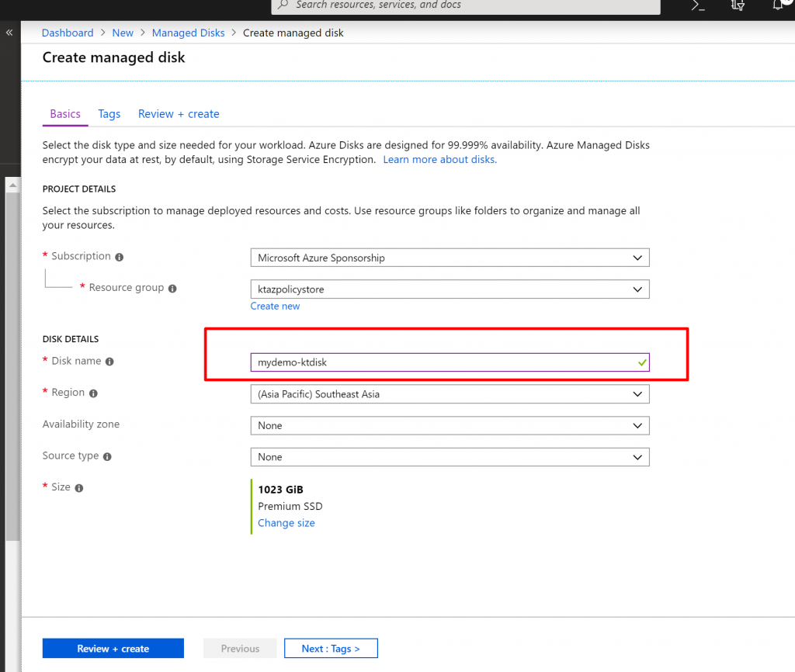Click the info icon next to Region
The height and width of the screenshot is (672, 795).
[93, 393]
